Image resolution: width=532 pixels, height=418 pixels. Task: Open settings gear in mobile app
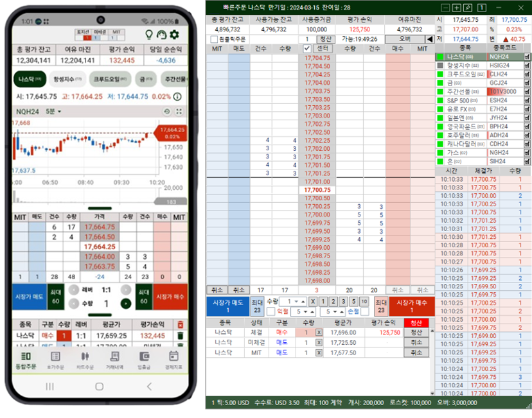click(x=174, y=35)
